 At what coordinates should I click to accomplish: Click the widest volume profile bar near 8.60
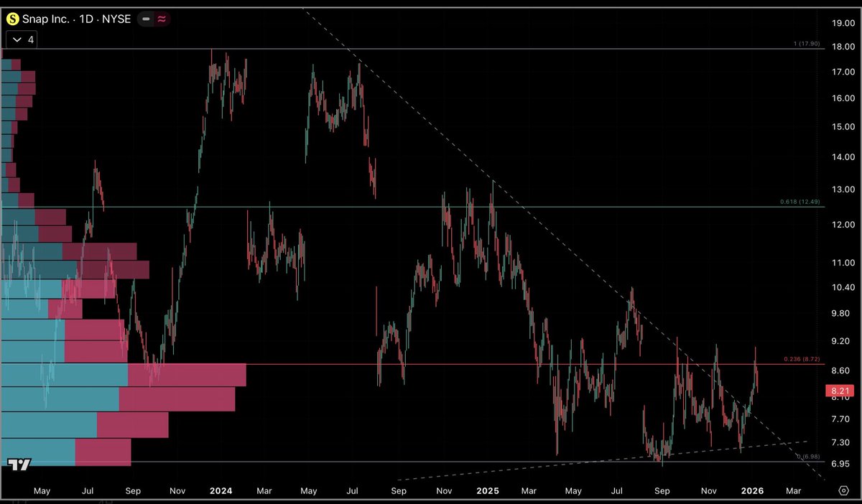click(124, 375)
